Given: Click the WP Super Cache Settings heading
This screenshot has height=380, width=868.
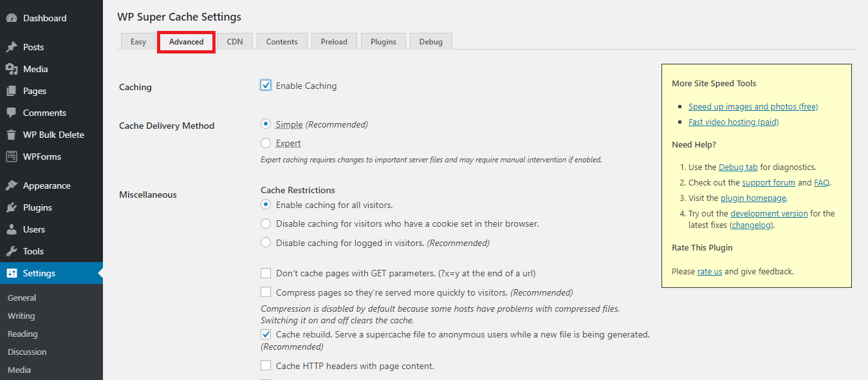Looking at the screenshot, I should click(x=180, y=17).
